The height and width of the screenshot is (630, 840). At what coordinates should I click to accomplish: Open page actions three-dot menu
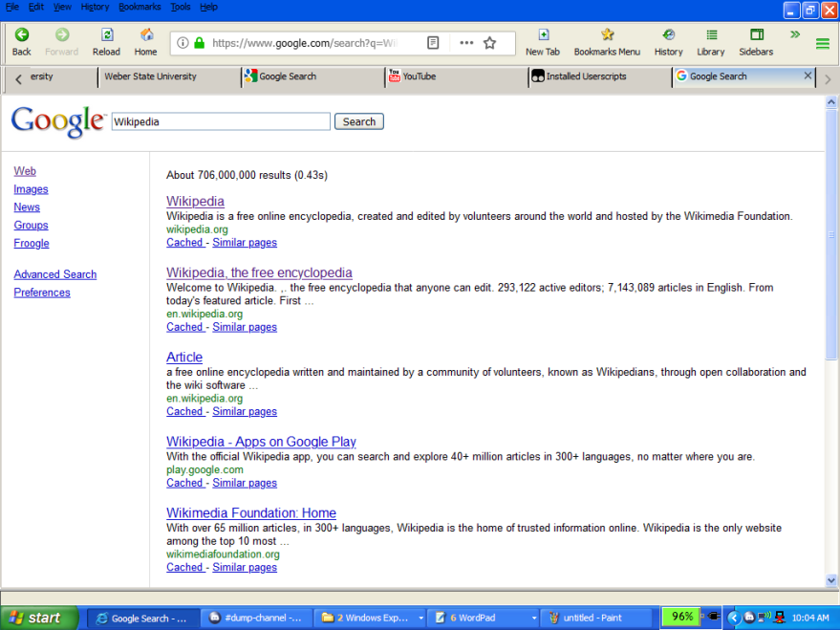(x=466, y=43)
